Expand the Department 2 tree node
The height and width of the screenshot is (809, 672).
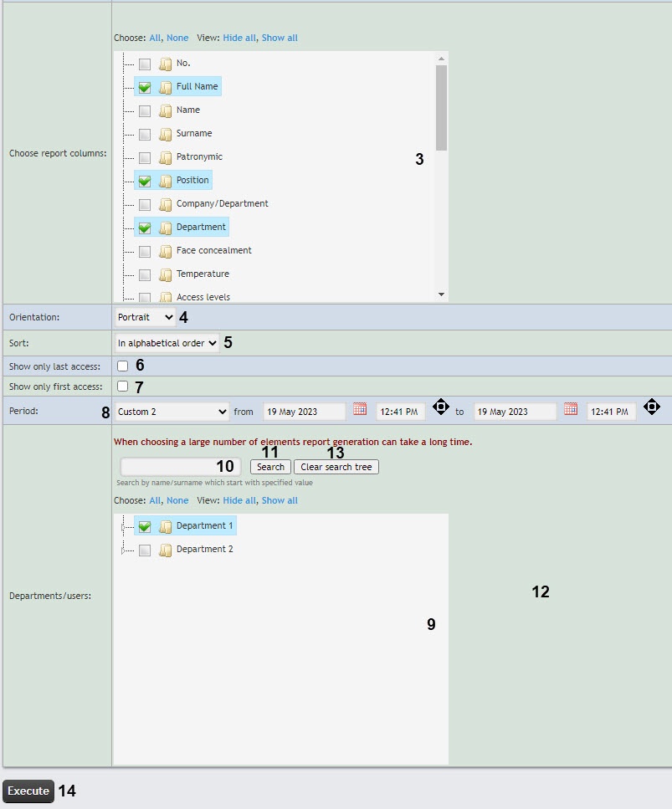click(x=123, y=550)
